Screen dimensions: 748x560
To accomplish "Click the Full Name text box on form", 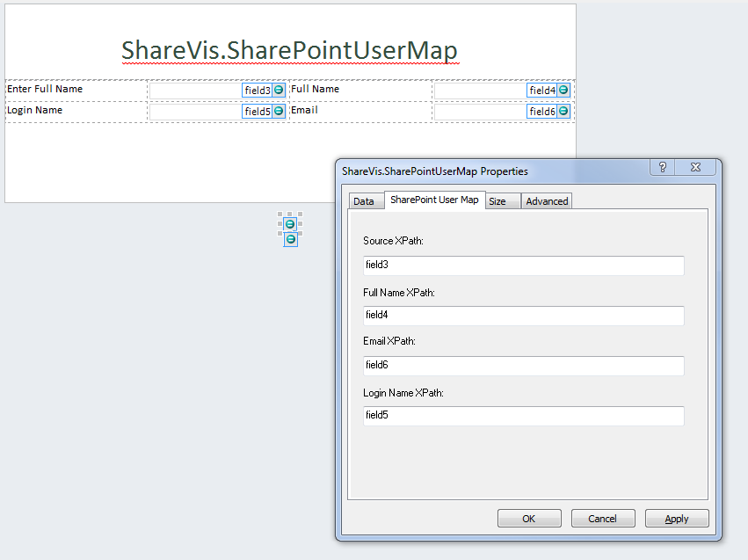I will click(x=502, y=91).
